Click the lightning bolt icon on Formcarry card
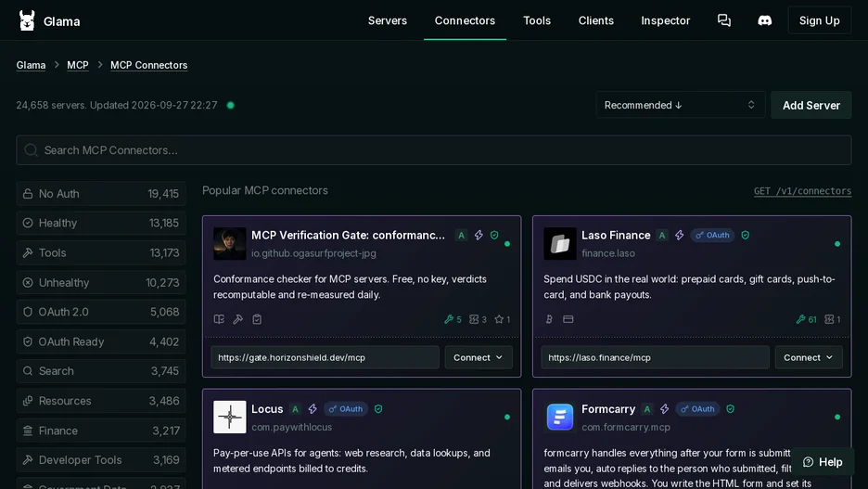 (x=664, y=408)
